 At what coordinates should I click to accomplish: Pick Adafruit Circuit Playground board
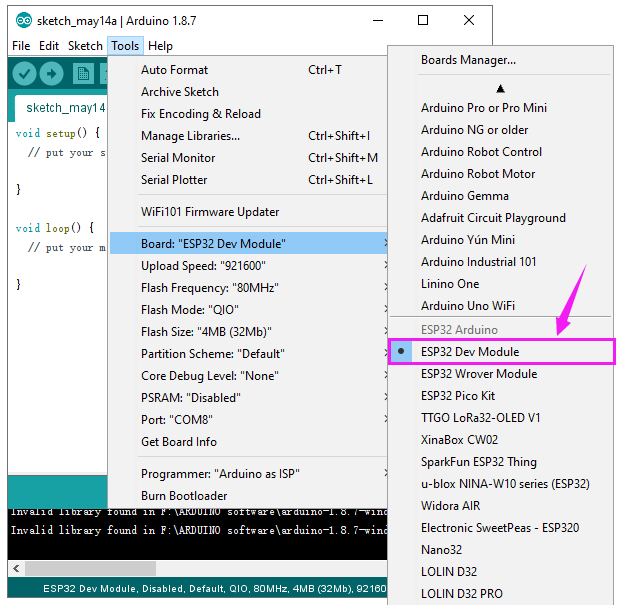pos(501,218)
